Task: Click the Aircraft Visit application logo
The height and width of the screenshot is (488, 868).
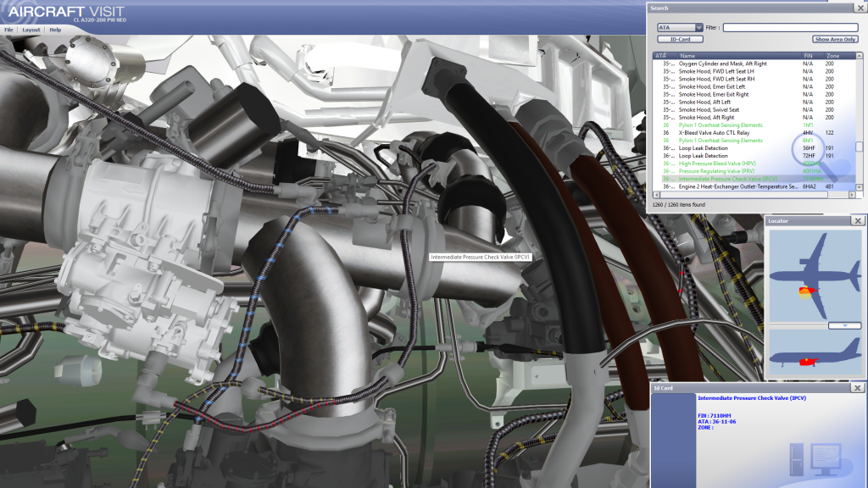Action: (x=66, y=13)
